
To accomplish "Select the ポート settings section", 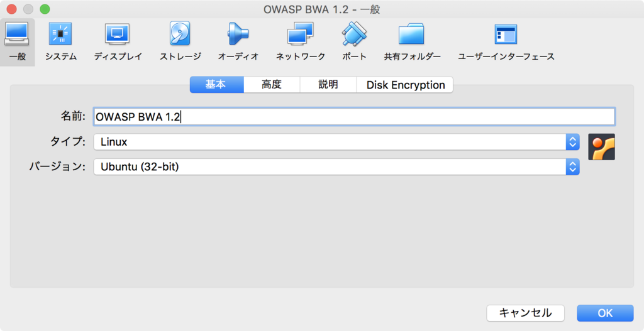I will tap(354, 42).
